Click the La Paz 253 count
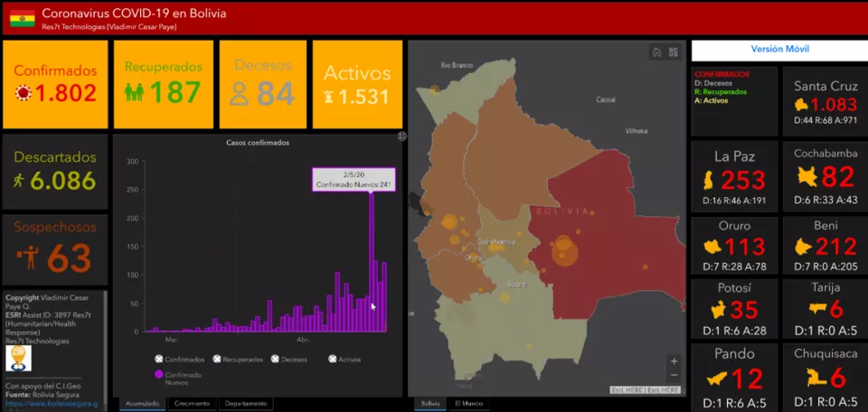Image resolution: width=868 pixels, height=412 pixels. [x=743, y=181]
